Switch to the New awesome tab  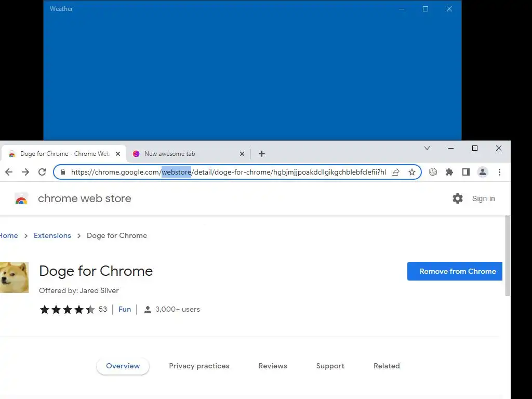(188, 154)
